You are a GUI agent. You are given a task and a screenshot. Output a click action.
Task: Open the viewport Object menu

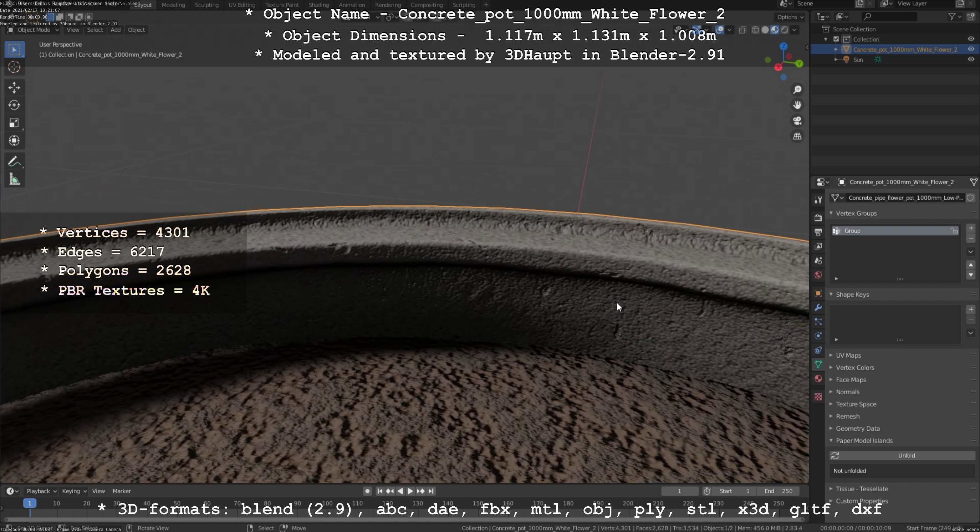click(x=136, y=30)
